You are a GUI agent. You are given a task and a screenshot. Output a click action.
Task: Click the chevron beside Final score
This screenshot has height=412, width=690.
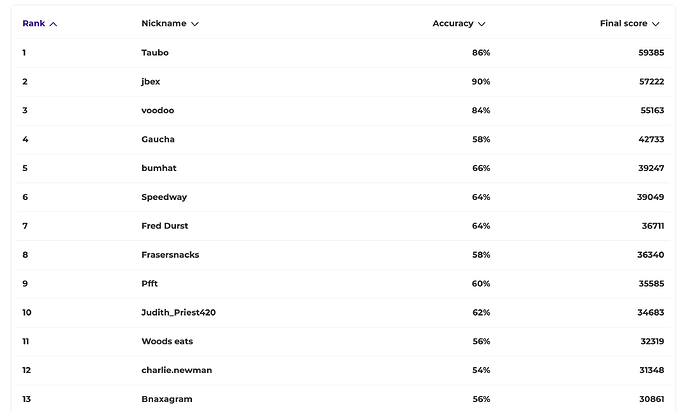[x=656, y=24]
